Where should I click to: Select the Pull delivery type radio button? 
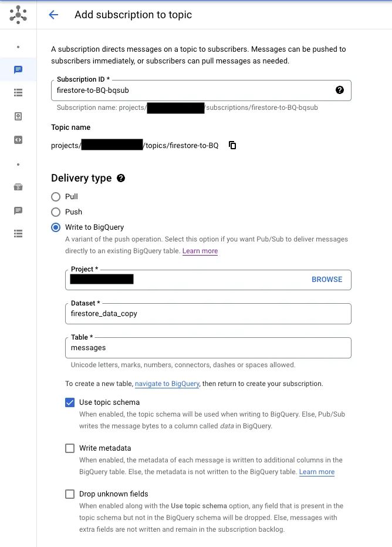56,197
